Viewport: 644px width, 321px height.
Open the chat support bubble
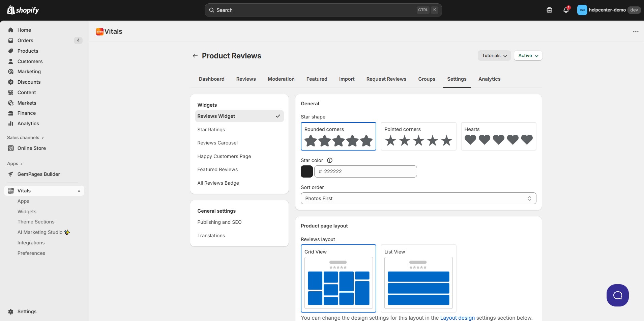pos(617,295)
